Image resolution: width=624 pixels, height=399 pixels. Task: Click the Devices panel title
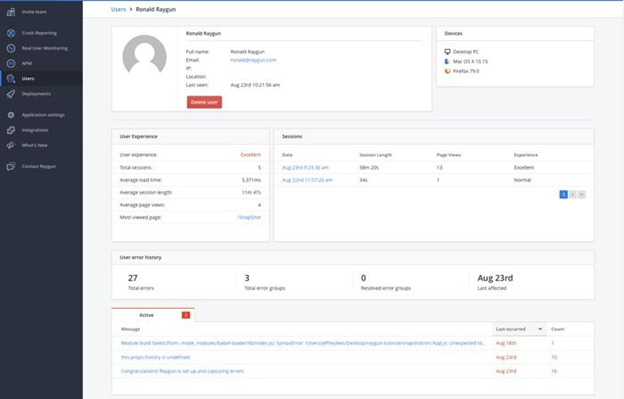pos(453,33)
